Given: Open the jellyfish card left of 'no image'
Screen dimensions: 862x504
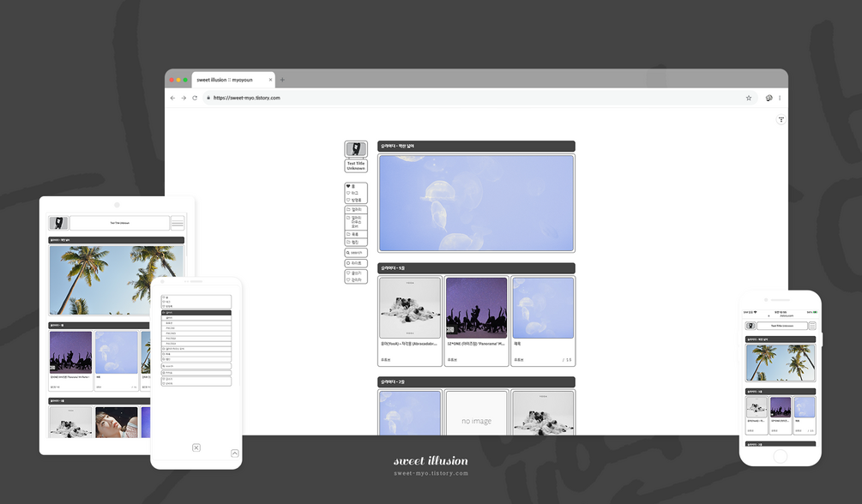Looking at the screenshot, I should coord(410,413).
